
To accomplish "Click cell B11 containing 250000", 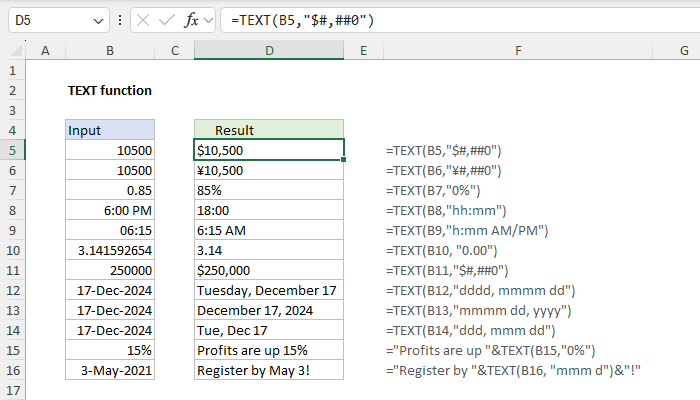I will 110,270.
